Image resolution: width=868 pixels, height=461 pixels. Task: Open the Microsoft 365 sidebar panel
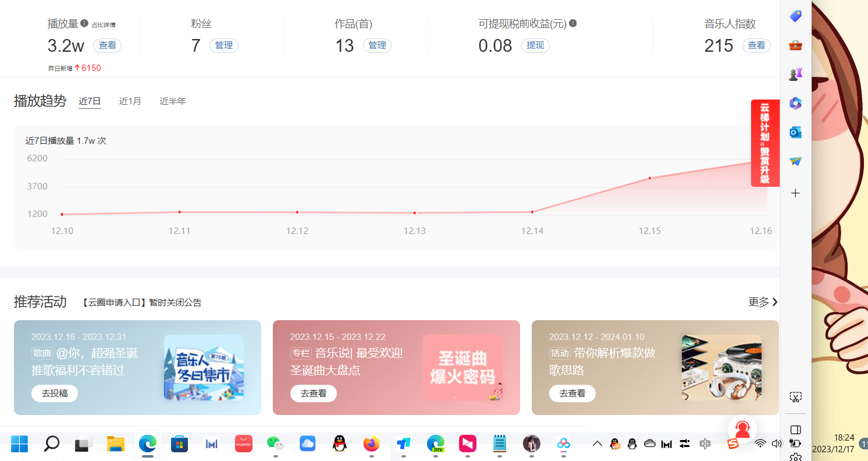[795, 103]
